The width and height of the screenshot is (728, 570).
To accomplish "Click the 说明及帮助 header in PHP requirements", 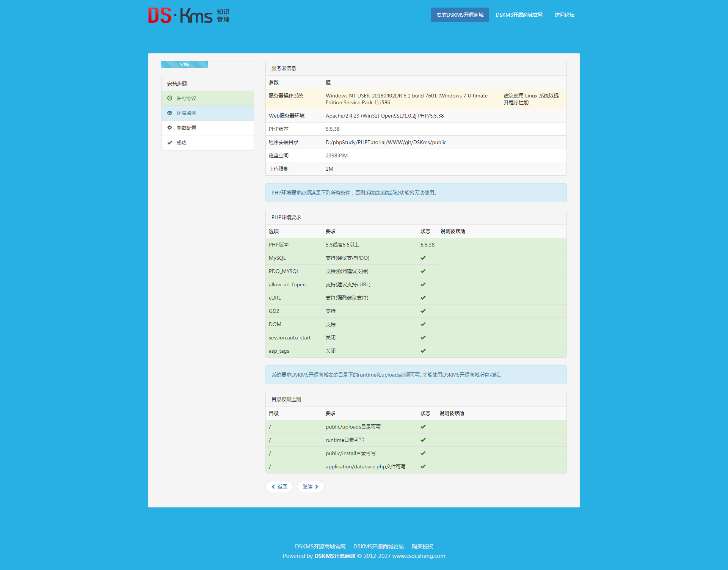I will [453, 231].
